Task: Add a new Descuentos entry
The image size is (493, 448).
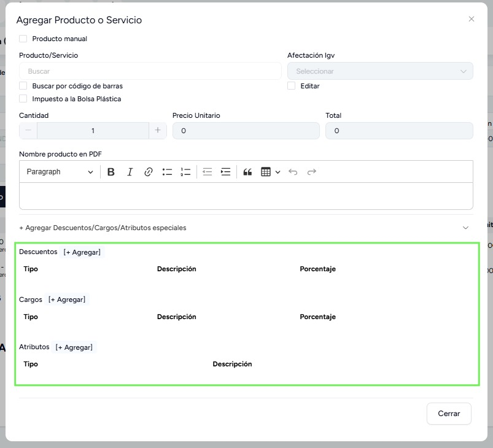Action: pos(82,252)
